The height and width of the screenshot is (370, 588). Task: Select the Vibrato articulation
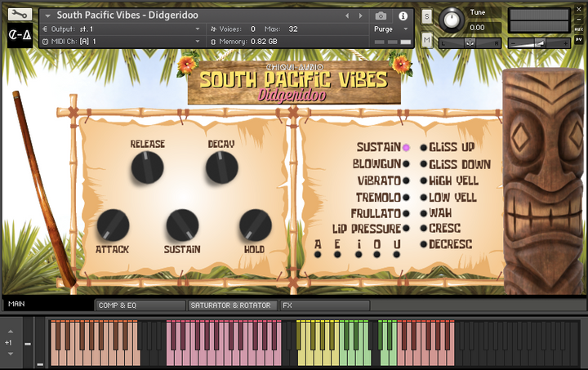pyautogui.click(x=406, y=181)
